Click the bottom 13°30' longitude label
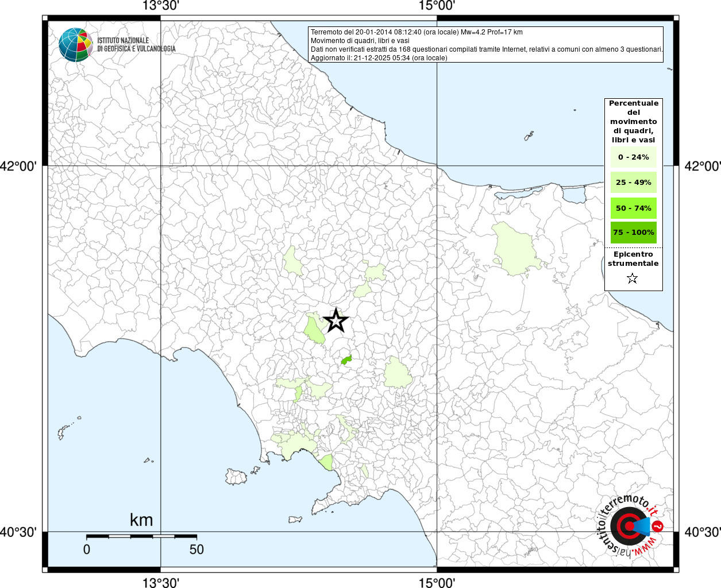721x588 pixels. pyautogui.click(x=161, y=582)
